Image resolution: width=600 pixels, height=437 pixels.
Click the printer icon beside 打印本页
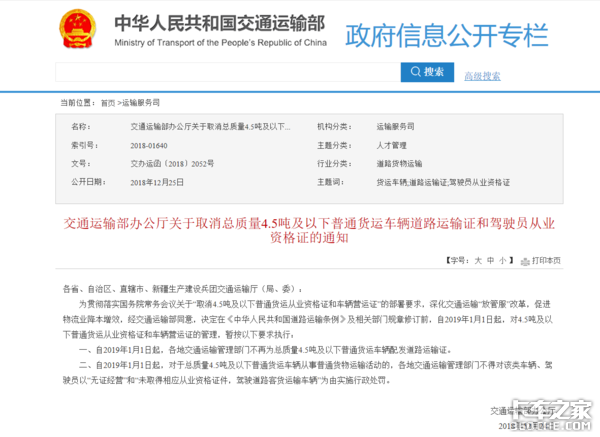coord(525,260)
